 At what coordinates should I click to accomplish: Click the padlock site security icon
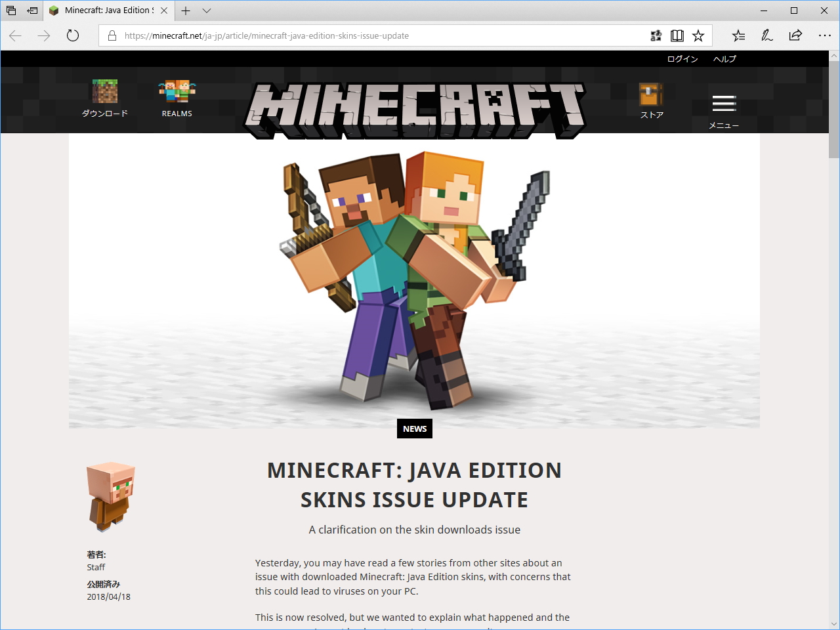coord(112,35)
